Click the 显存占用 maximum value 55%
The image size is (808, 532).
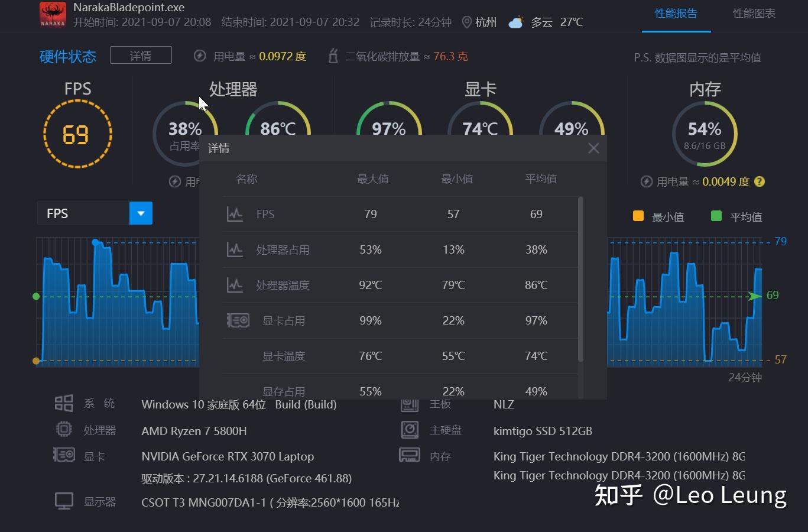pos(371,391)
